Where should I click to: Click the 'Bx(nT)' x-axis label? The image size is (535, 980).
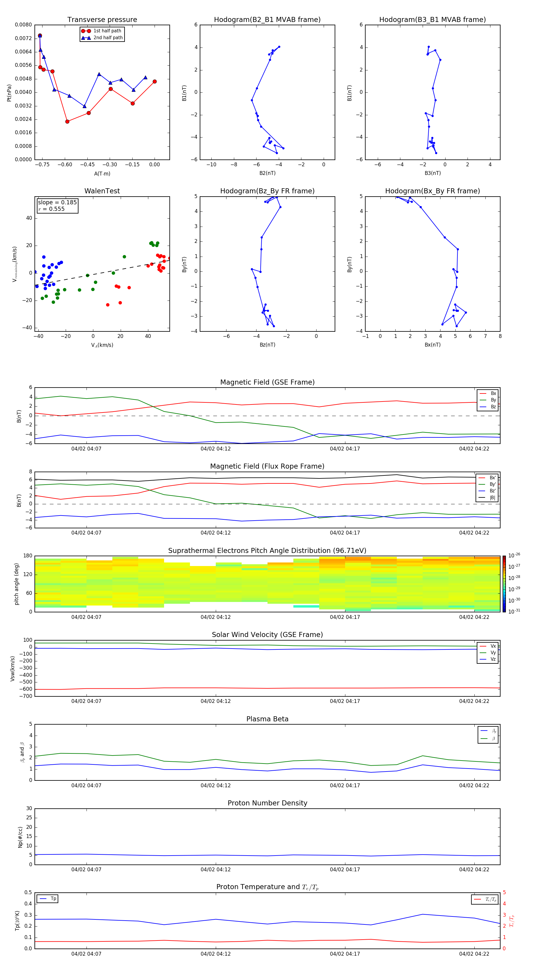[432, 345]
